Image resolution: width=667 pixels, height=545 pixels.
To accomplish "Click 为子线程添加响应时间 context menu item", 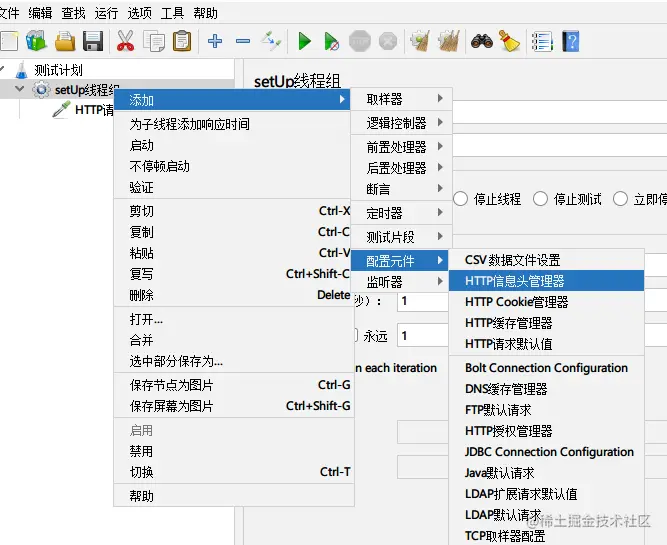I will click(234, 124).
